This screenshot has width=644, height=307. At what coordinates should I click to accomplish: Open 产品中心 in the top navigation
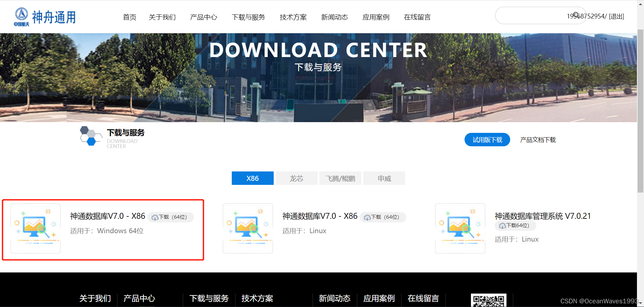tap(204, 17)
